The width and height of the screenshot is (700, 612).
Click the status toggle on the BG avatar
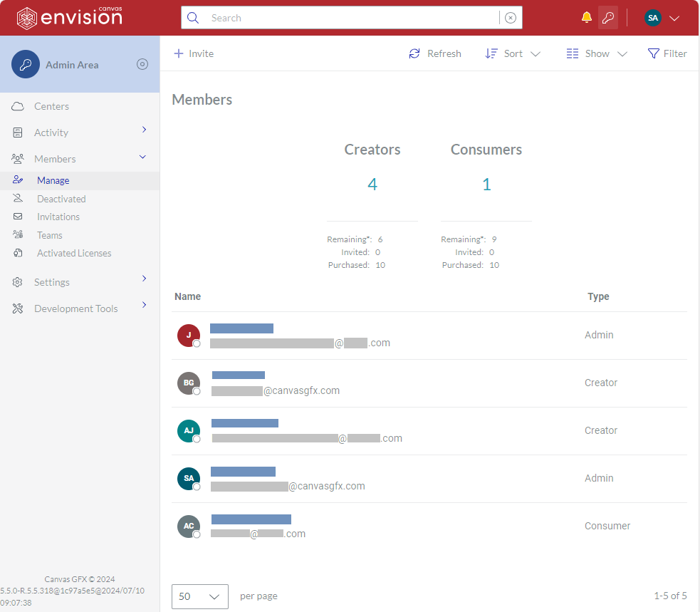point(196,390)
